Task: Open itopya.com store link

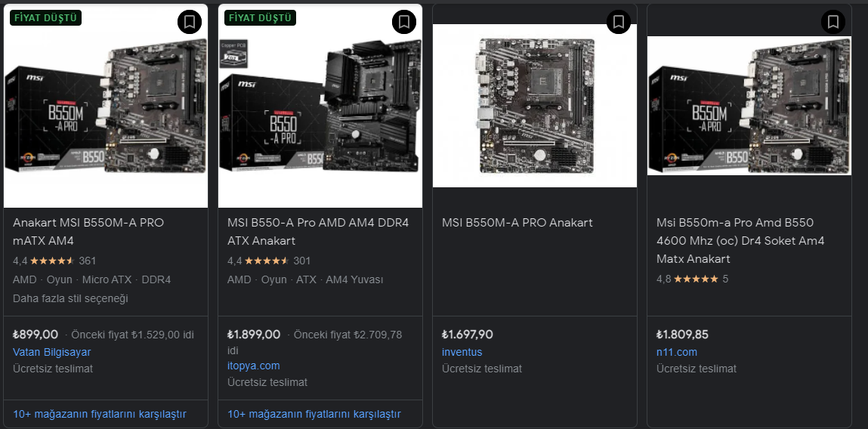Action: [x=254, y=366]
